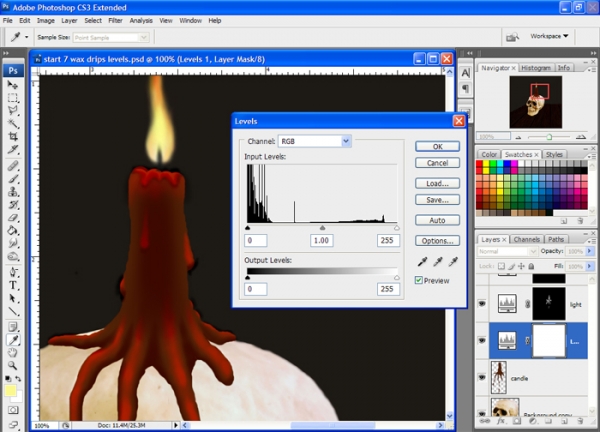Open the Layers panel options menu
The image size is (600, 432).
point(591,241)
